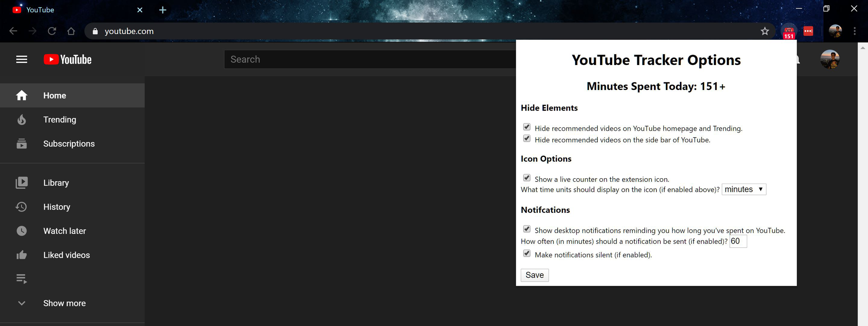The image size is (868, 326).
Task: Click the red extension icon with dots
Action: coord(808,31)
